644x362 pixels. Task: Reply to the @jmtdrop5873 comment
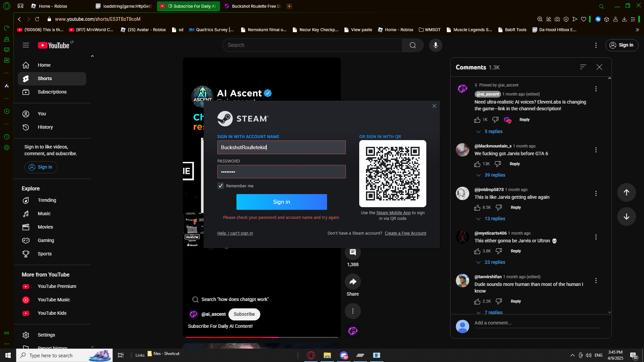516,208
